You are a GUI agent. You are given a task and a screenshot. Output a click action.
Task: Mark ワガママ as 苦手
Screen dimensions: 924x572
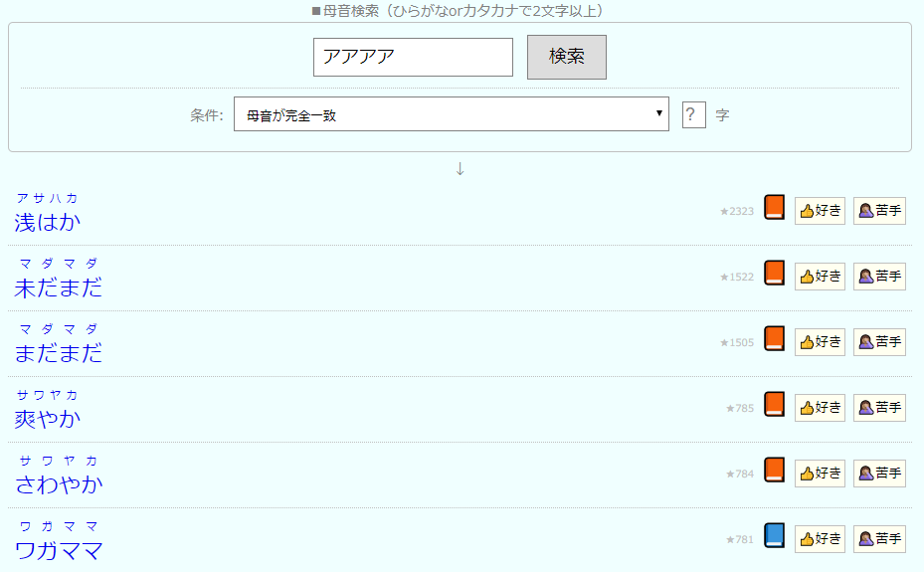879,539
